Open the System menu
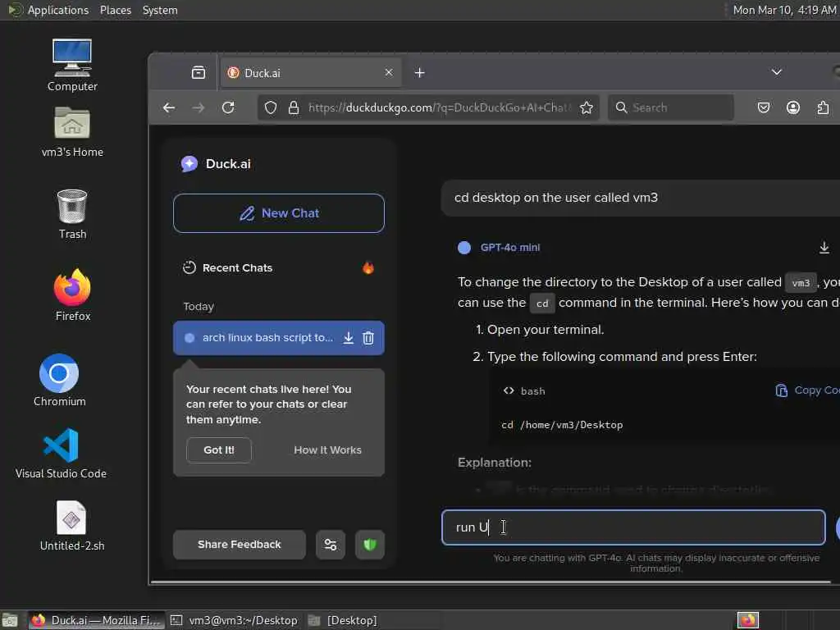The image size is (840, 630). [x=160, y=10]
